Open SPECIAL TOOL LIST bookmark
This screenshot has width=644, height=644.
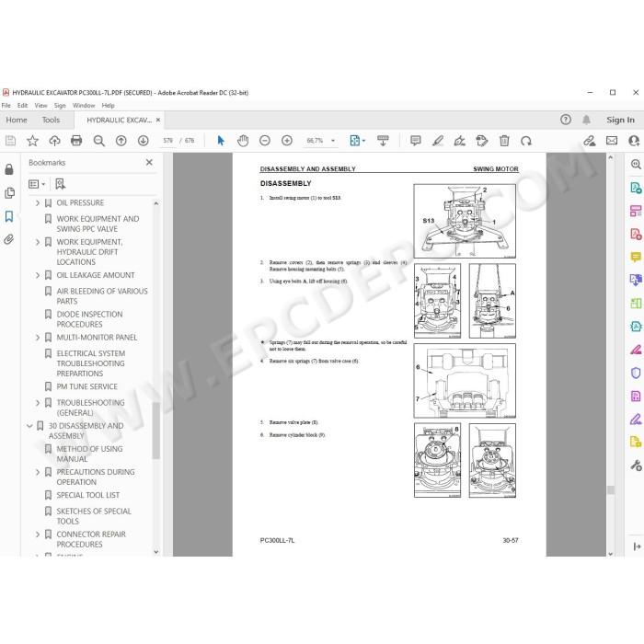point(88,495)
